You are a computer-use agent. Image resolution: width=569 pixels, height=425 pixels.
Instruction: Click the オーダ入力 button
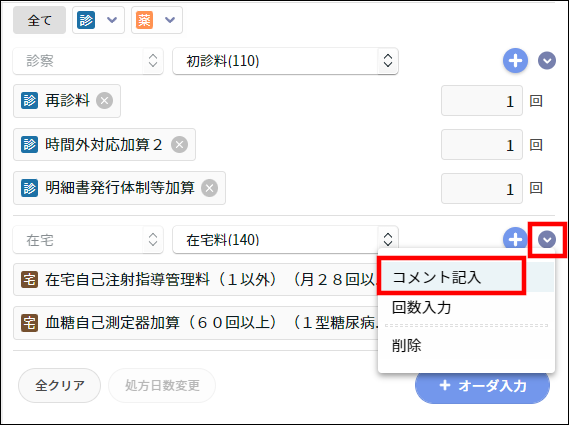pos(482,386)
